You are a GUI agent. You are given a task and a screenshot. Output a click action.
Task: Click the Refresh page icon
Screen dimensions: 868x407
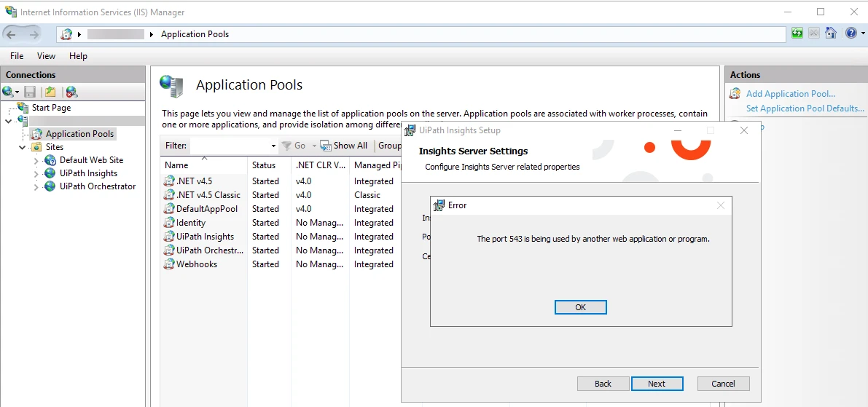click(797, 33)
